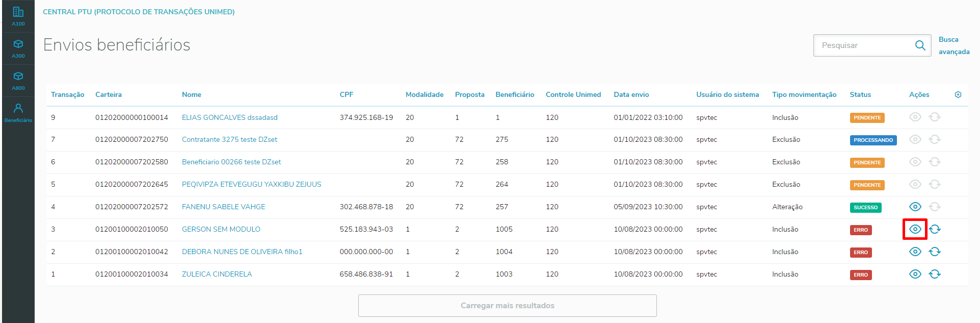The height and width of the screenshot is (323, 980).
Task: Select date 01/01/2022 03:10:00 cell
Action: click(x=648, y=117)
